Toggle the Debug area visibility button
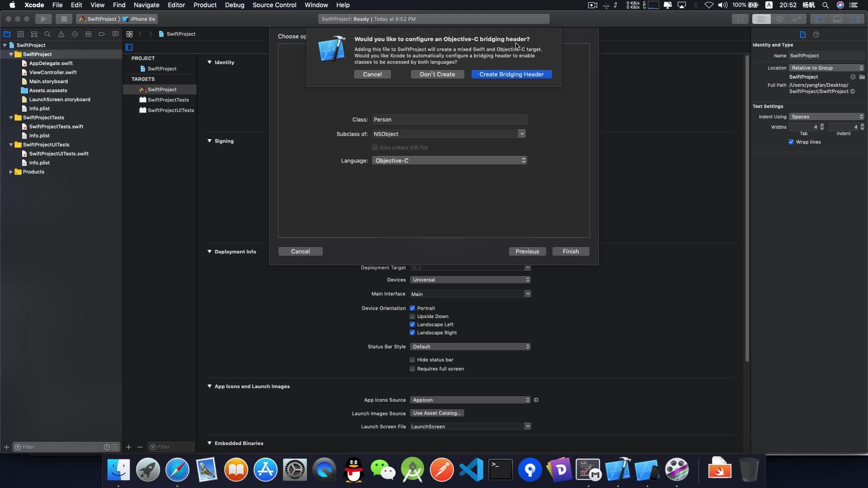The width and height of the screenshot is (868, 488). tap(837, 19)
